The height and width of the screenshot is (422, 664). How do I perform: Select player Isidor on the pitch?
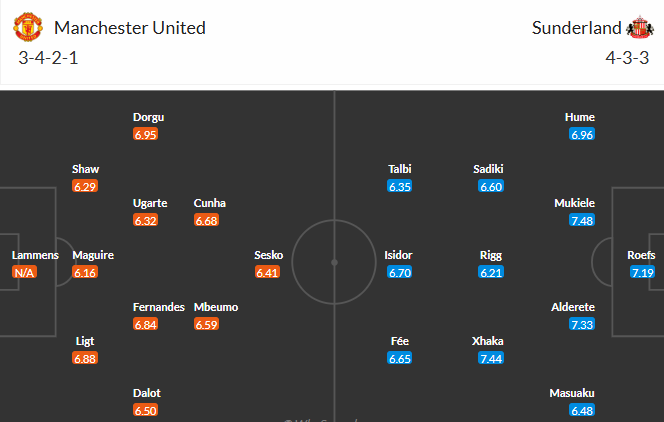(399, 255)
